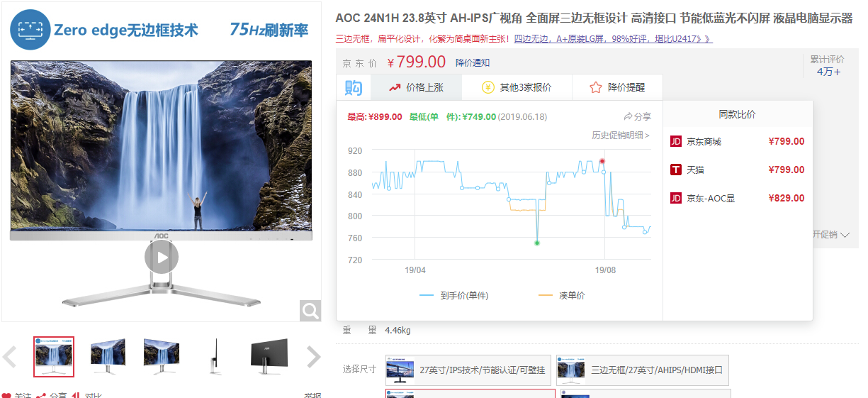Select the third angled monitor thumbnail

tap(162, 357)
